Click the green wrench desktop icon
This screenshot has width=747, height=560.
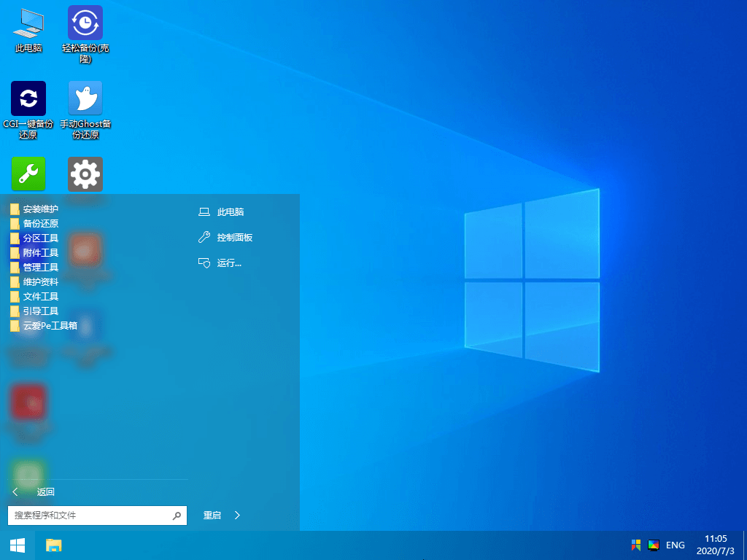pos(28,174)
